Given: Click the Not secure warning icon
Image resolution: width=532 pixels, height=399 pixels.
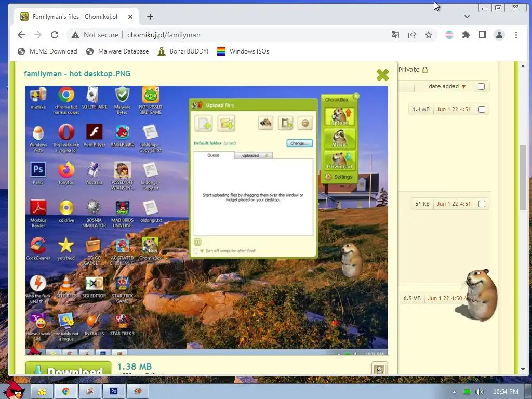Looking at the screenshot, I should 75,35.
